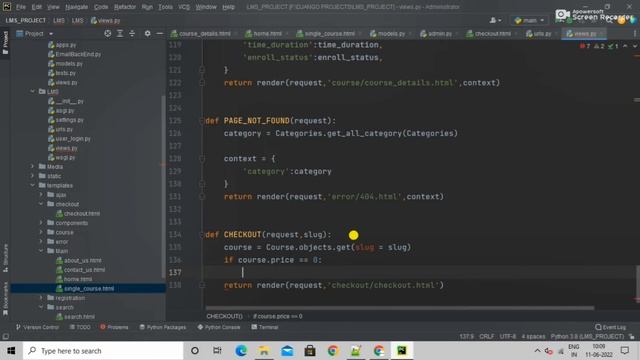This screenshot has width=640, height=360.
Task: Open the main run configuration dropdown
Action: click(x=529, y=20)
